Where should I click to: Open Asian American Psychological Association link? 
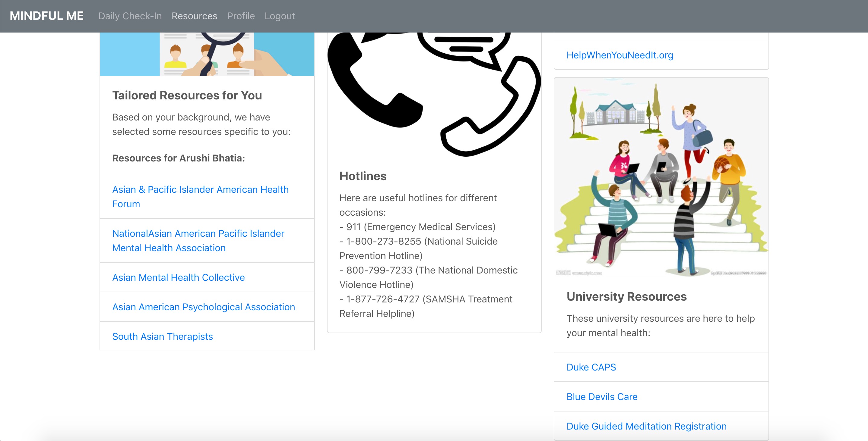point(203,307)
